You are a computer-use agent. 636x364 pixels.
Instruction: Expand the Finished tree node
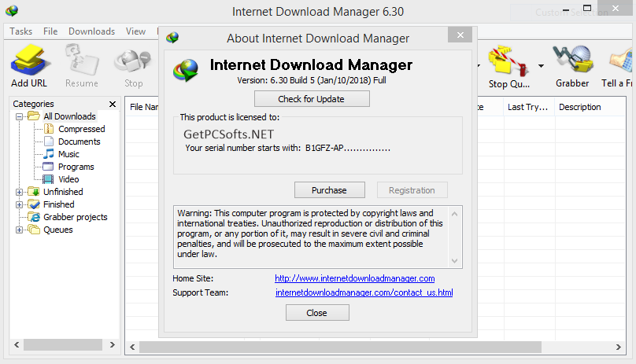click(19, 204)
